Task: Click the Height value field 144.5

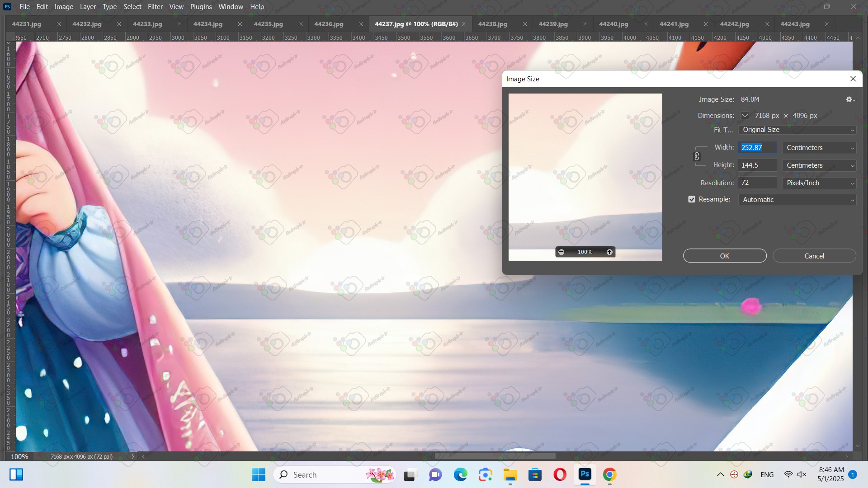Action: pyautogui.click(x=758, y=165)
